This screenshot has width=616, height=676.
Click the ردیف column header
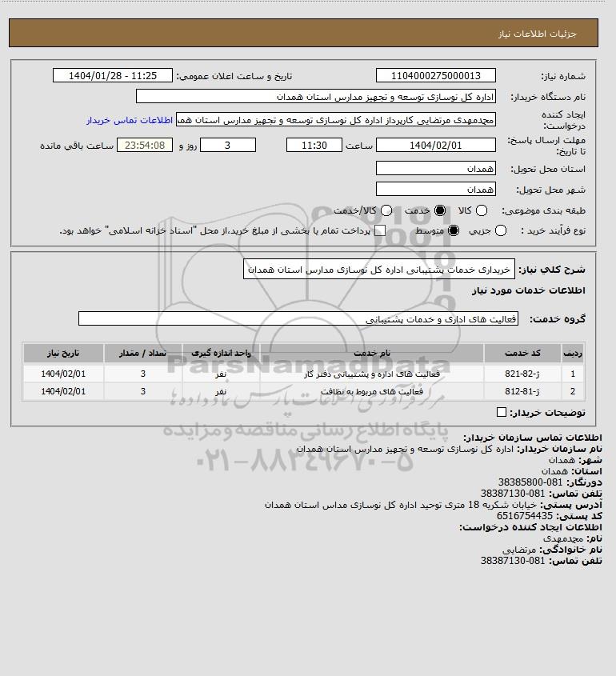(573, 353)
